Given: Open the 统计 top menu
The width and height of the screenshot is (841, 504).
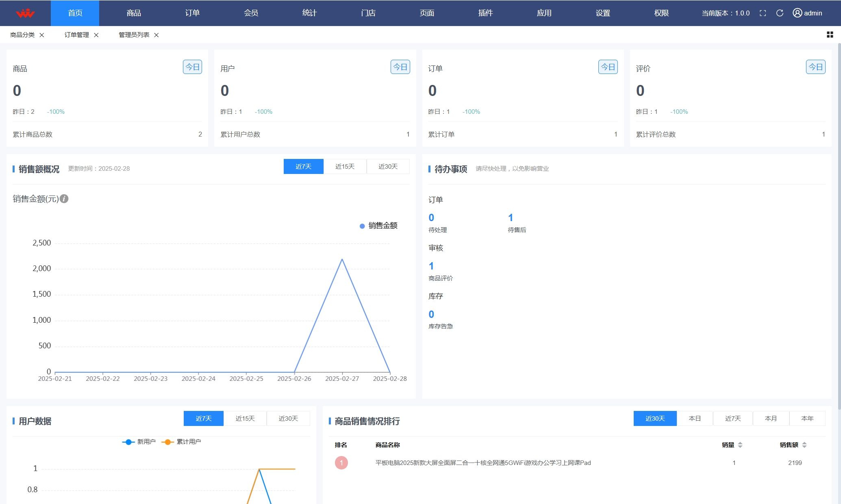Looking at the screenshot, I should (309, 13).
